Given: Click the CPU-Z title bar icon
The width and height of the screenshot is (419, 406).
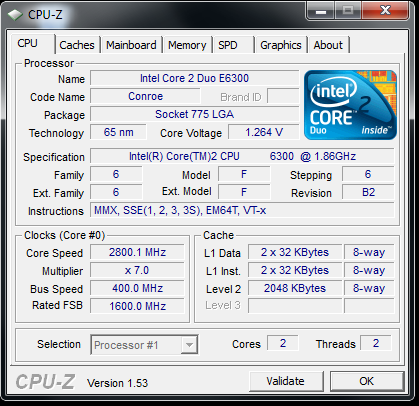Looking at the screenshot, I should click(x=15, y=15).
